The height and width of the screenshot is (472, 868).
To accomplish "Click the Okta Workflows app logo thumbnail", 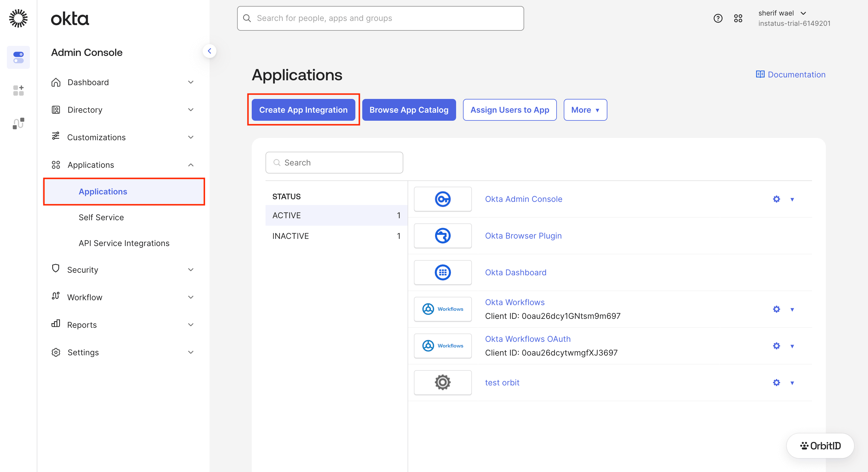I will pyautogui.click(x=442, y=309).
